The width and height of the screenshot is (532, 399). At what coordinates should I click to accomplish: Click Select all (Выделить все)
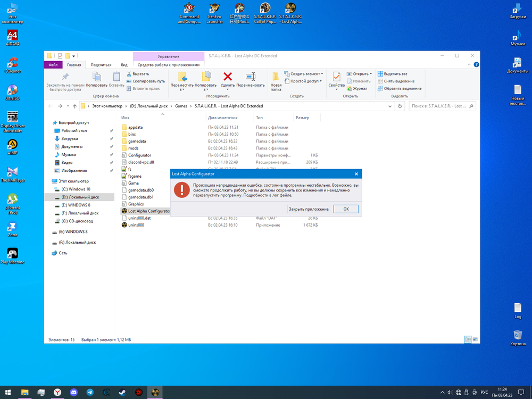click(395, 74)
